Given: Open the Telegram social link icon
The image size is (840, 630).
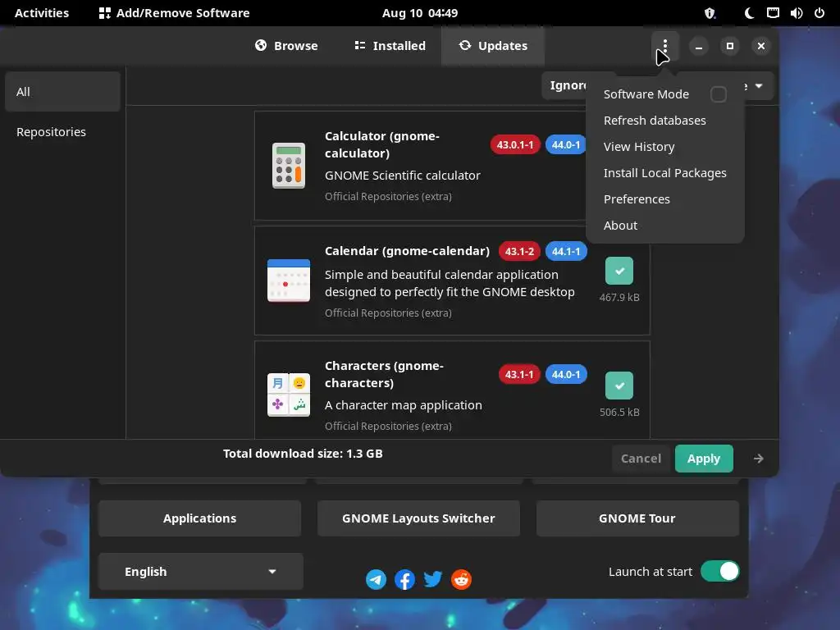Looking at the screenshot, I should (x=376, y=579).
